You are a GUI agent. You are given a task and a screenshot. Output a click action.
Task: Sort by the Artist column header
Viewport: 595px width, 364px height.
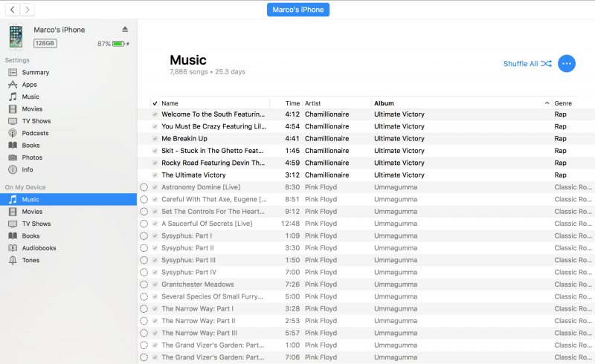tap(312, 103)
